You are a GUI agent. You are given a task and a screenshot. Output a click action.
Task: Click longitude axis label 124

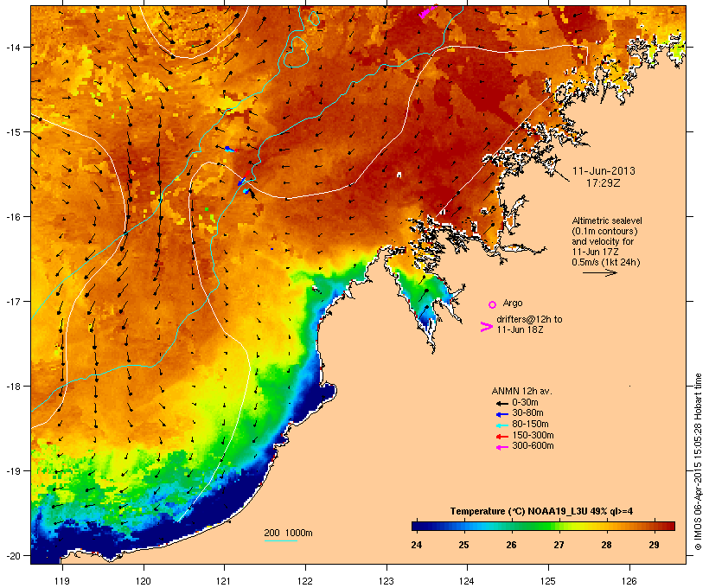tap(467, 581)
